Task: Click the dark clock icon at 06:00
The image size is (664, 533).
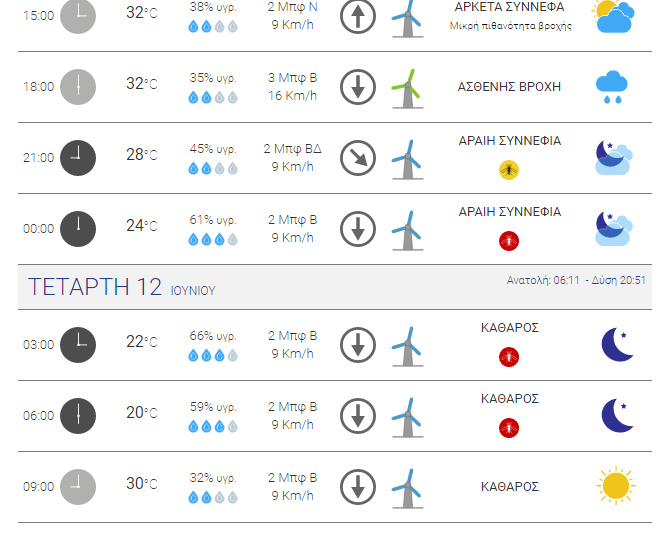Action: pos(78,416)
